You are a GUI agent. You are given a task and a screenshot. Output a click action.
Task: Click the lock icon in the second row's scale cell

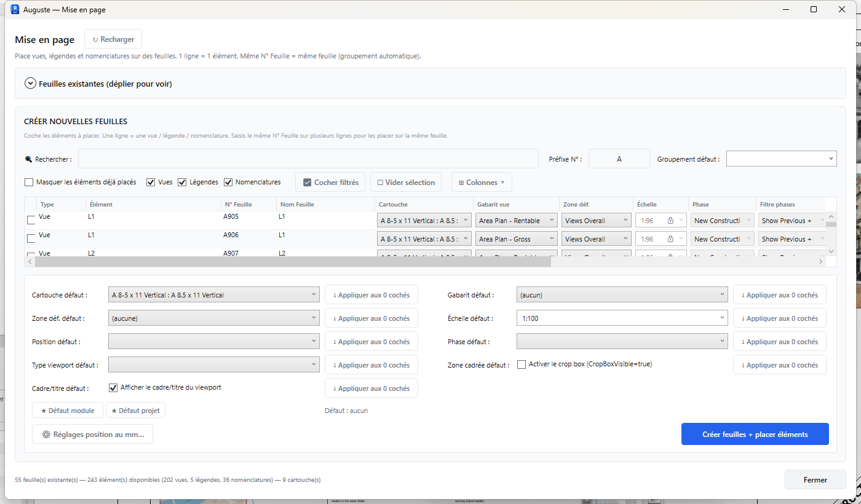coord(670,239)
